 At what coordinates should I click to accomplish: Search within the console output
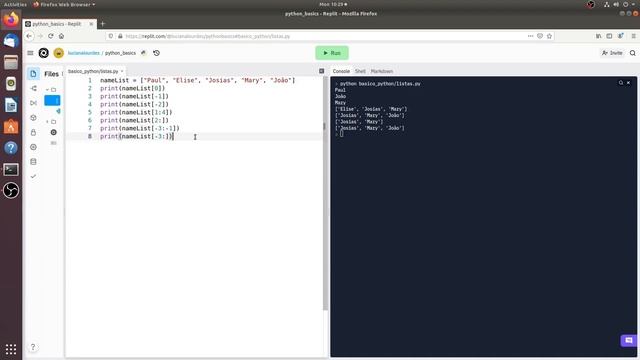(621, 83)
